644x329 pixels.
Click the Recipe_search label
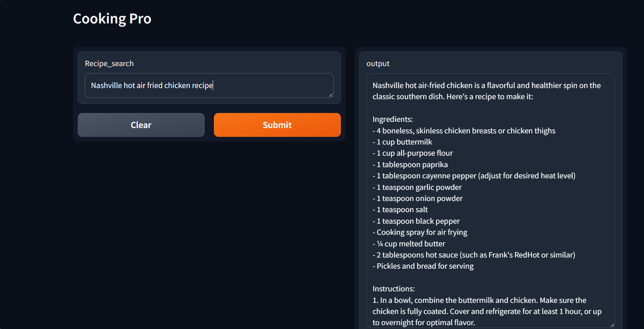pos(110,63)
